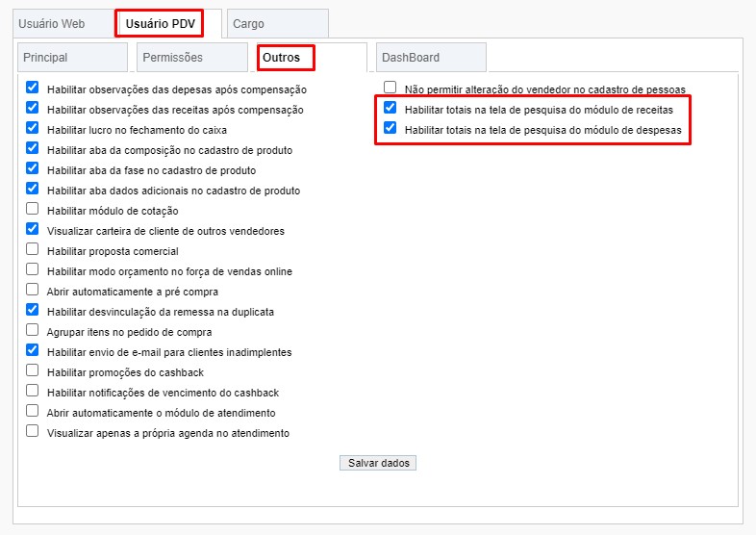Uncheck observações das receitas após compensação
756x535 pixels.
[x=33, y=108]
